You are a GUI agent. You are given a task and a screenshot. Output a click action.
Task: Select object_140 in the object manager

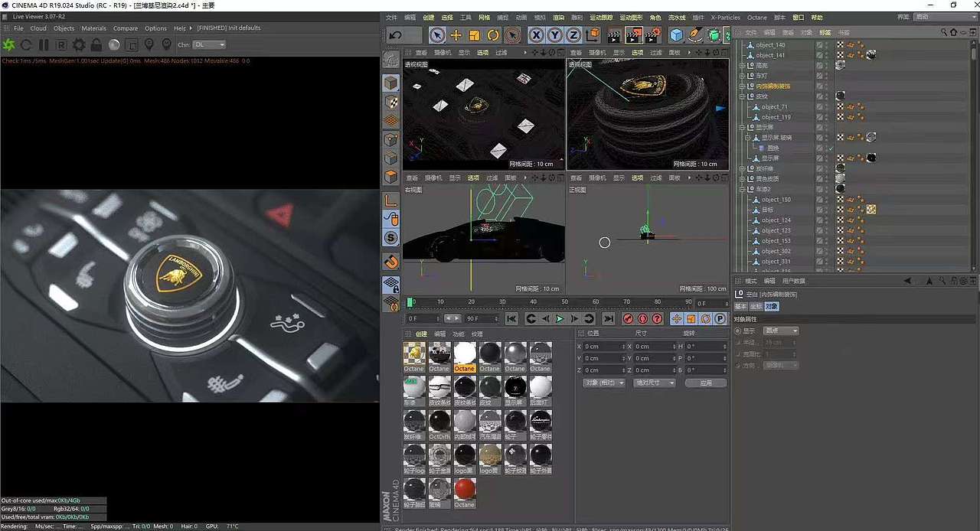click(x=770, y=45)
